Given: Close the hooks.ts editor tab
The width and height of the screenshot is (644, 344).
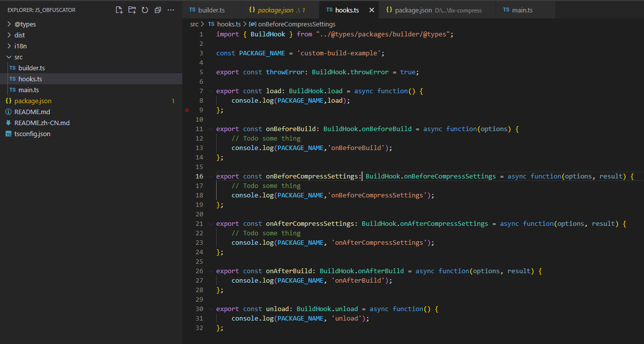Looking at the screenshot, I should point(372,10).
